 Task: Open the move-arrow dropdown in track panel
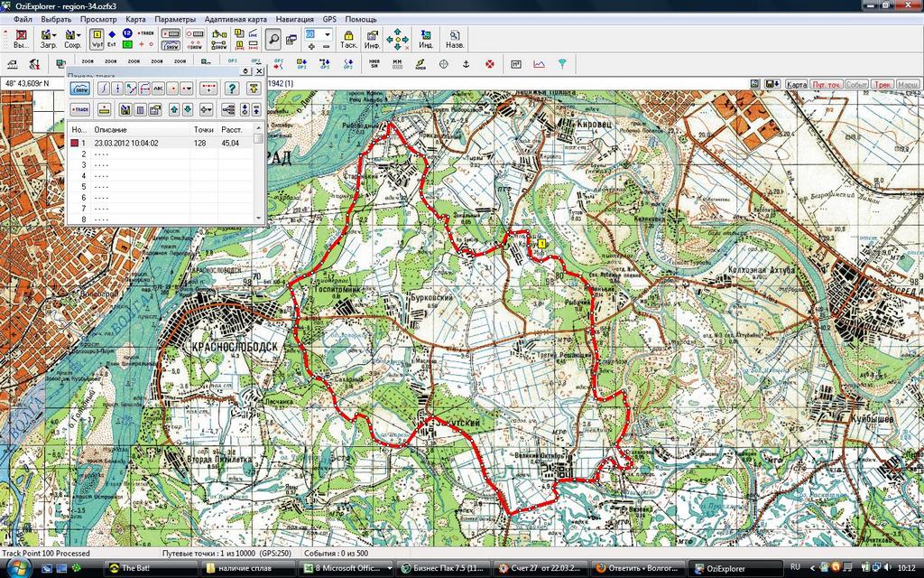click(207, 109)
